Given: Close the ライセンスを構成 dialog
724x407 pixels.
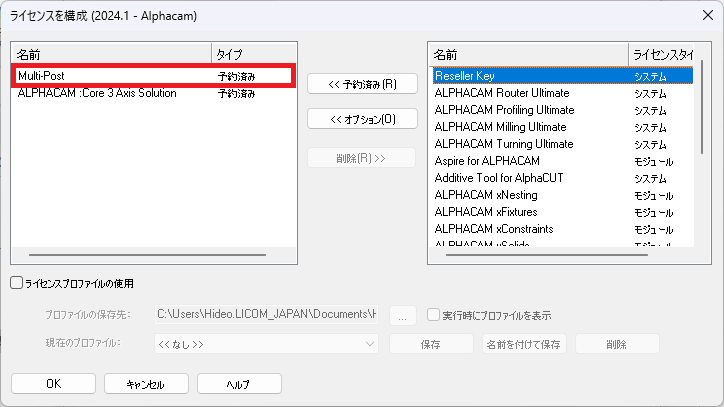Looking at the screenshot, I should tap(708, 15).
